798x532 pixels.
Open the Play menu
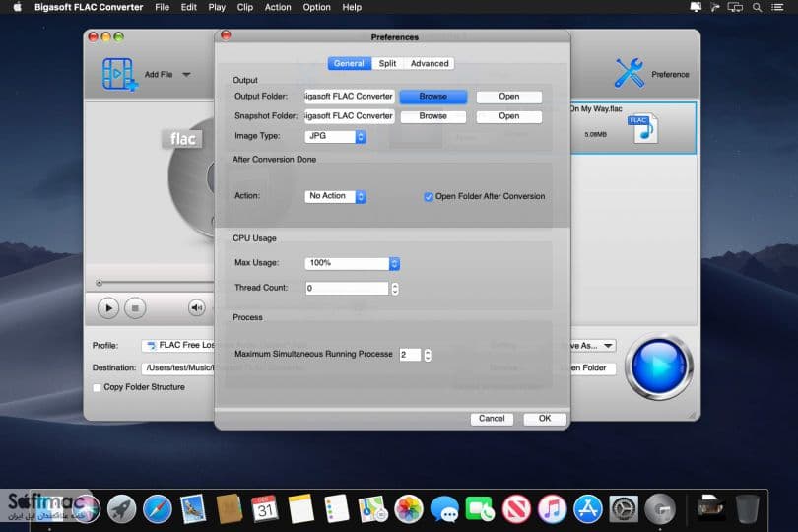[217, 7]
